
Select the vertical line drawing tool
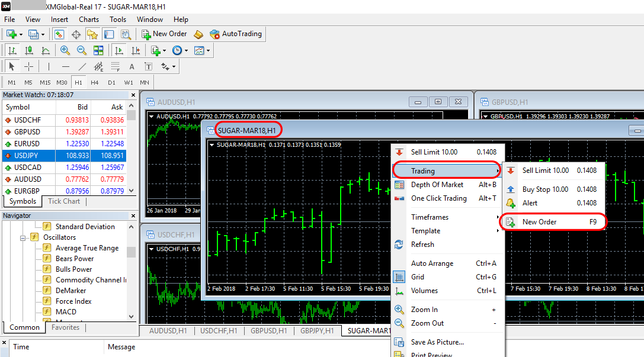[49, 66]
